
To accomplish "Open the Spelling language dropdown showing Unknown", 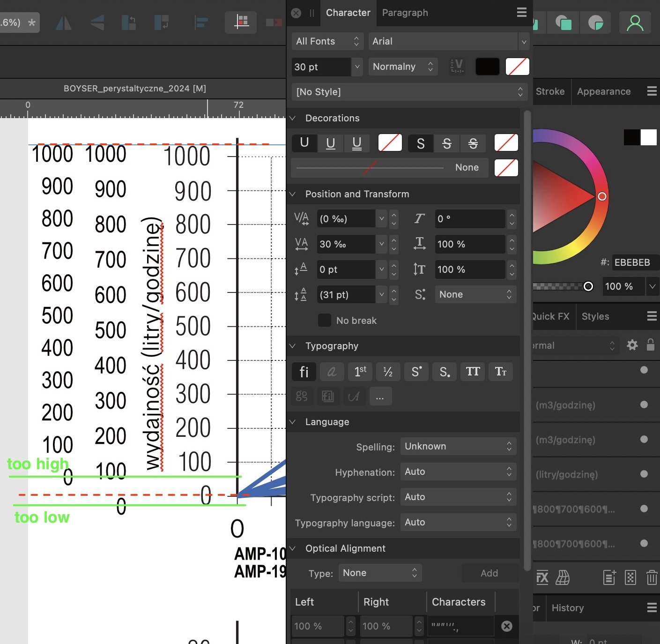I will pos(458,446).
